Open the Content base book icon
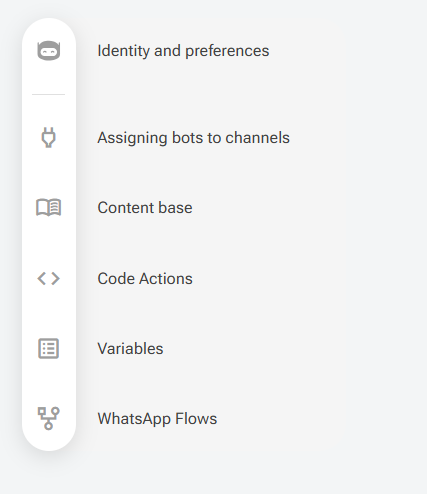Image resolution: width=427 pixels, height=494 pixels. click(x=49, y=207)
